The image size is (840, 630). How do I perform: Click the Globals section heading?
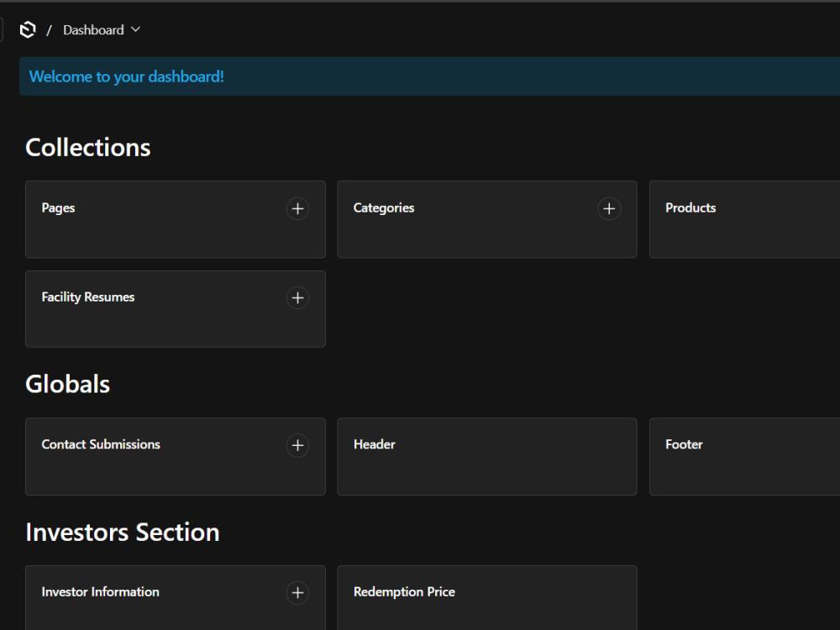tap(67, 384)
